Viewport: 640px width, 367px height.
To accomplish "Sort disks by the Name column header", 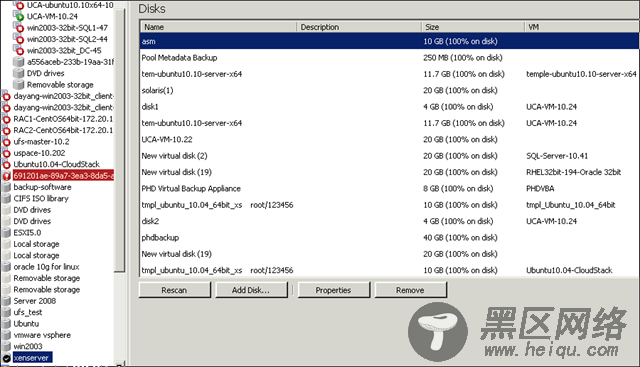I will click(218, 27).
